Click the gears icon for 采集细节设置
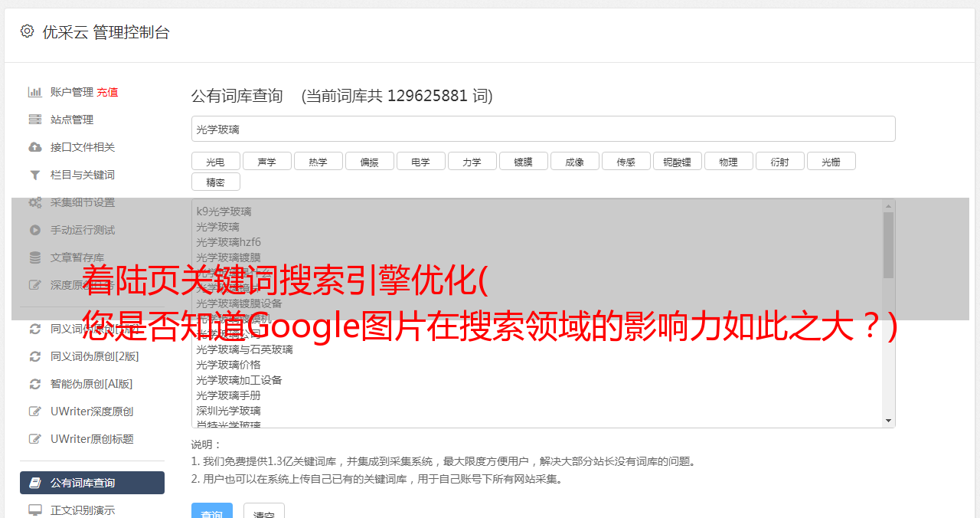 tap(34, 202)
